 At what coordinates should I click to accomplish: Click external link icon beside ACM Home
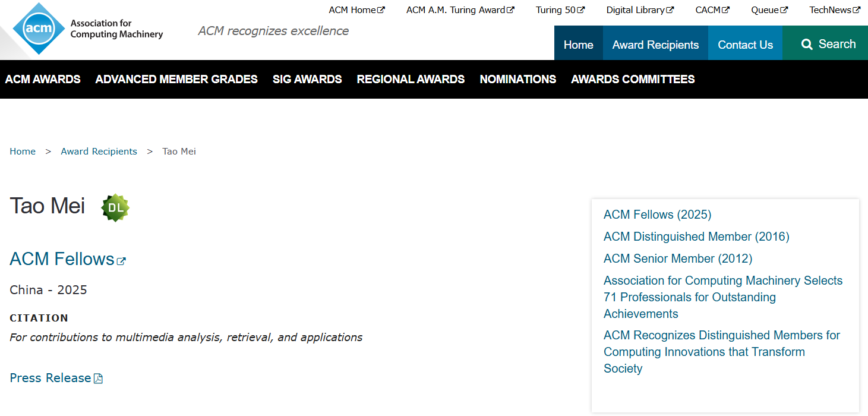point(381,10)
